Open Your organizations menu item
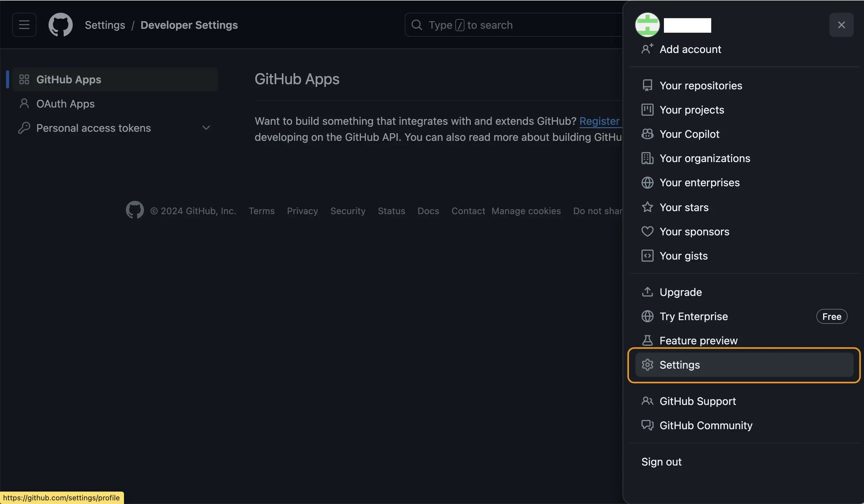Viewport: 864px width, 504px height. point(744,158)
